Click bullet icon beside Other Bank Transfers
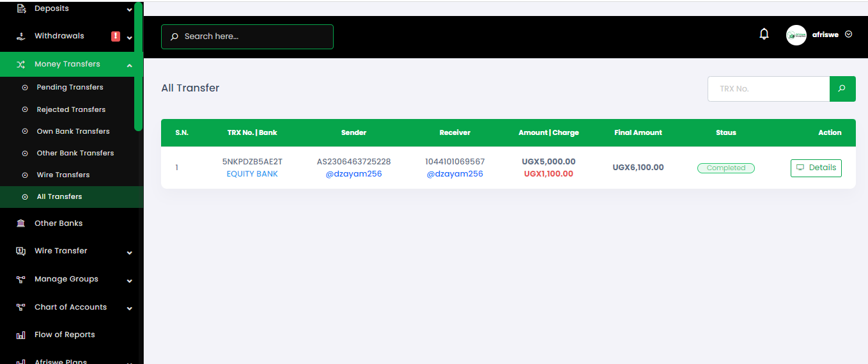 [25, 153]
